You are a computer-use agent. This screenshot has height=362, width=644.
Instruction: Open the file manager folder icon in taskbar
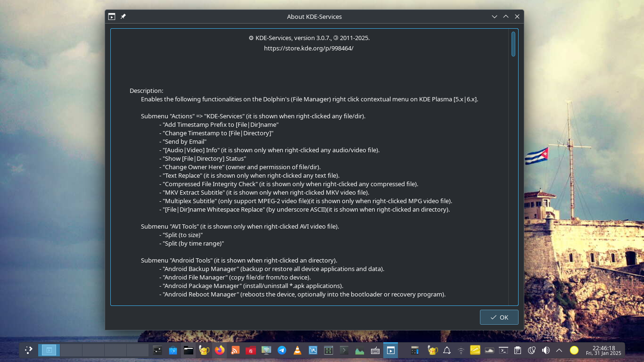click(x=189, y=350)
